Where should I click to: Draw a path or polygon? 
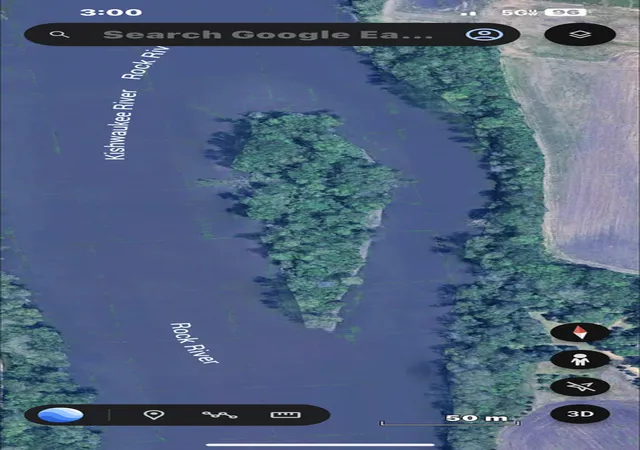pos(219,415)
